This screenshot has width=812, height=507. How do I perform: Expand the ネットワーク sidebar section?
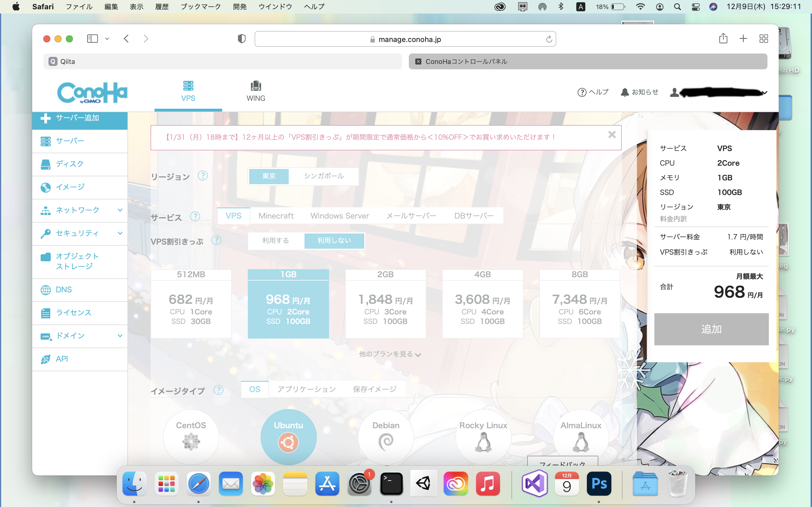click(76, 210)
